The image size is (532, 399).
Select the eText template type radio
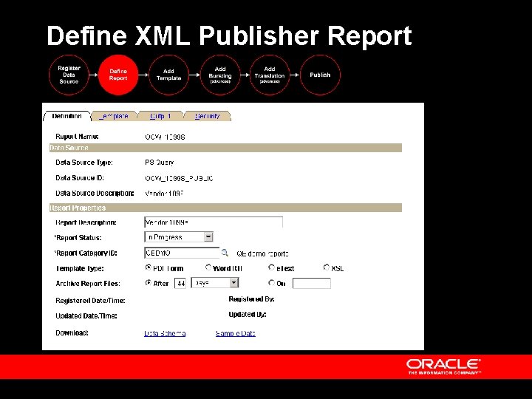coord(271,267)
